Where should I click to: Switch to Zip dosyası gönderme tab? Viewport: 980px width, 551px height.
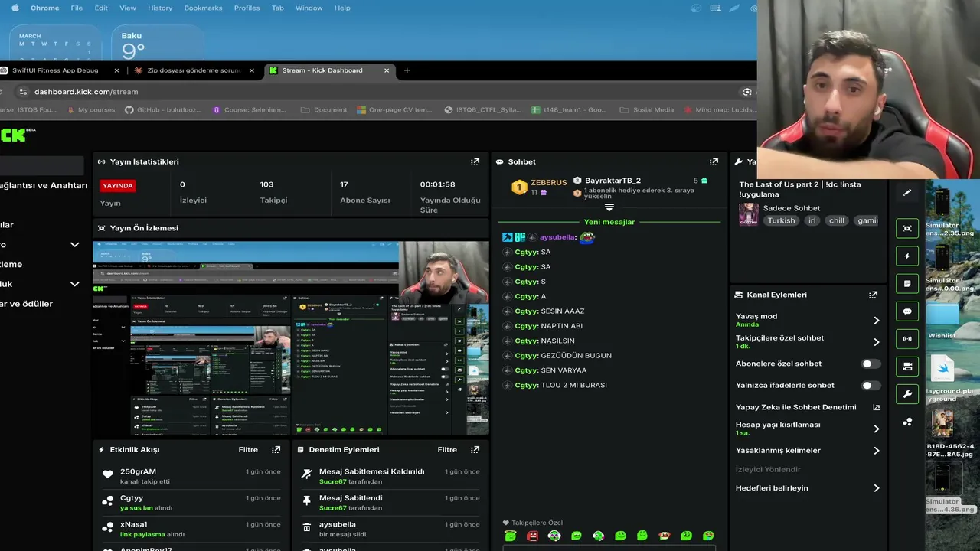coord(194,70)
